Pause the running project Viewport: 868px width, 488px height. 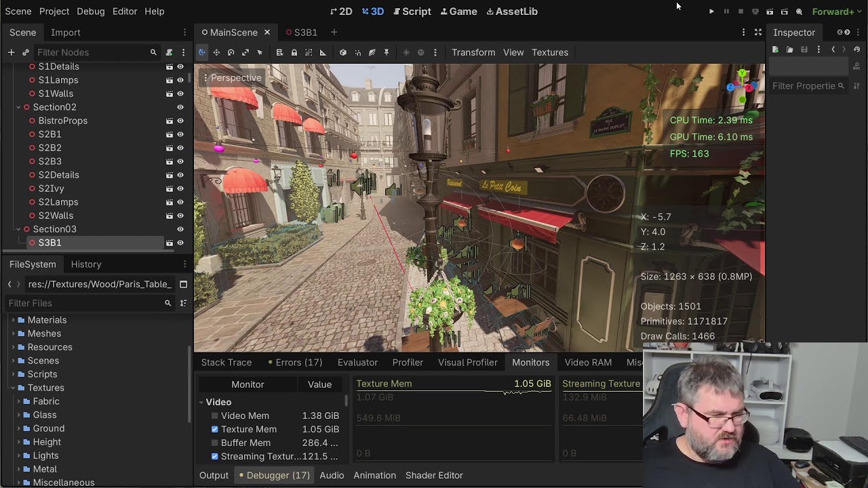point(726,12)
